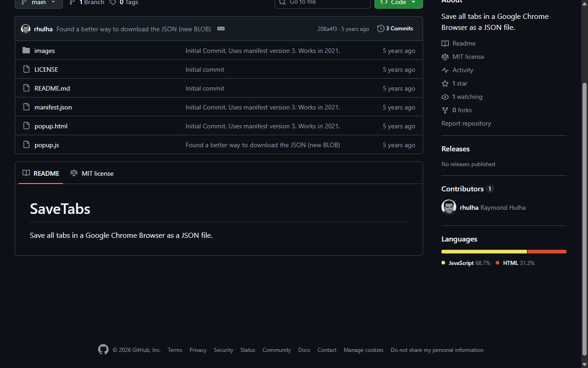
Task: View the 3 Commits history
Action: click(395, 29)
